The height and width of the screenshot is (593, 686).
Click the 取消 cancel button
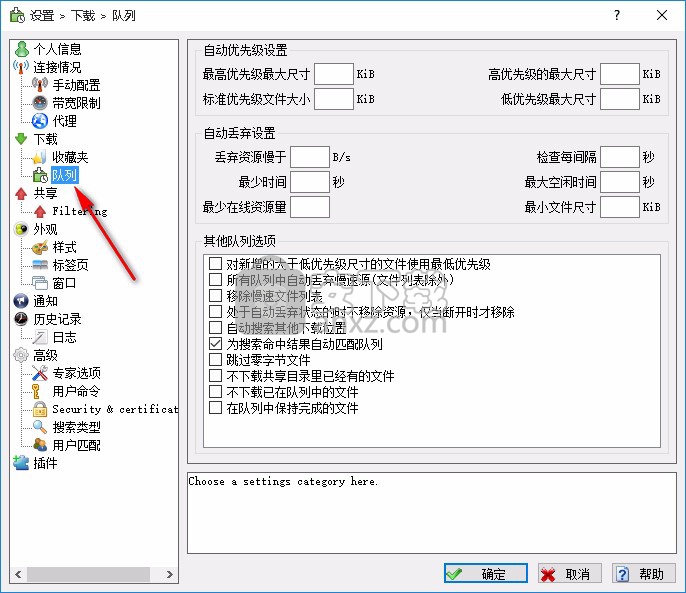pos(570,573)
